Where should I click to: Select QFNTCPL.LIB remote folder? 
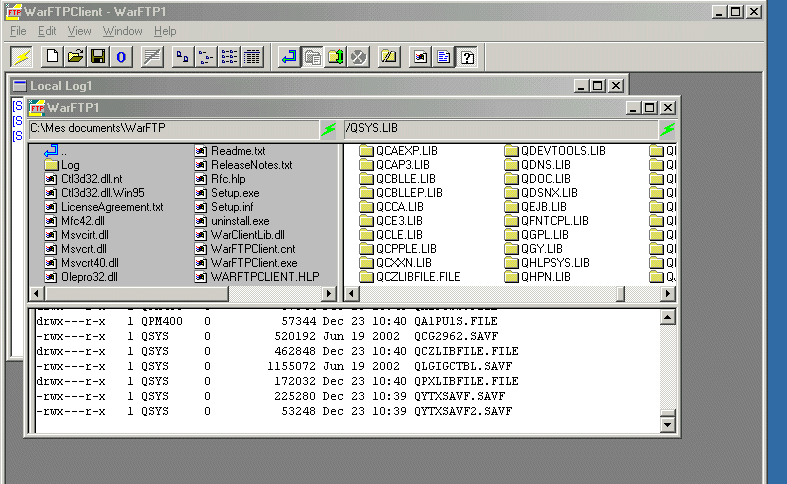click(x=547, y=221)
